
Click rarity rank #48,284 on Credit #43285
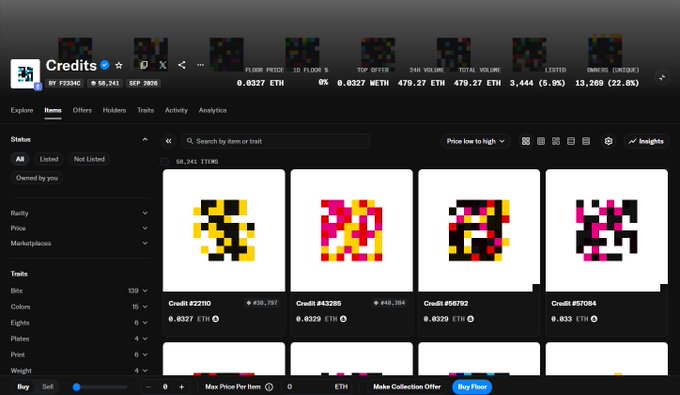pos(389,303)
